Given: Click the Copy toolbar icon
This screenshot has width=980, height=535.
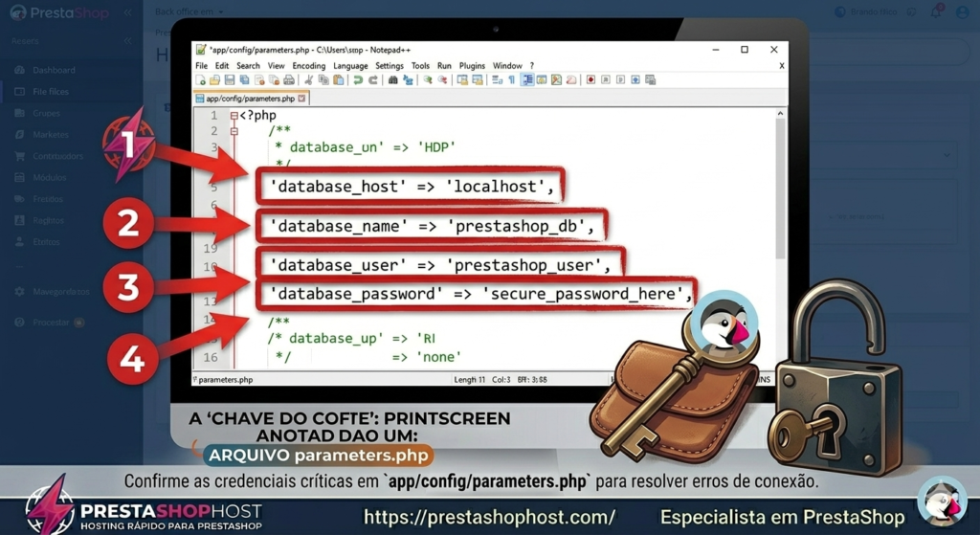Looking at the screenshot, I should point(323,80).
